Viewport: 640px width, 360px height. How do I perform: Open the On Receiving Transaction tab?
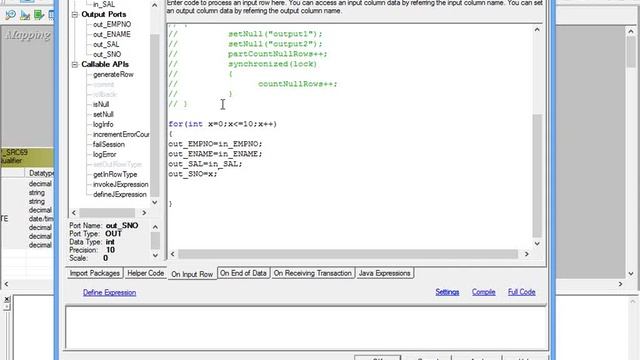click(313, 273)
